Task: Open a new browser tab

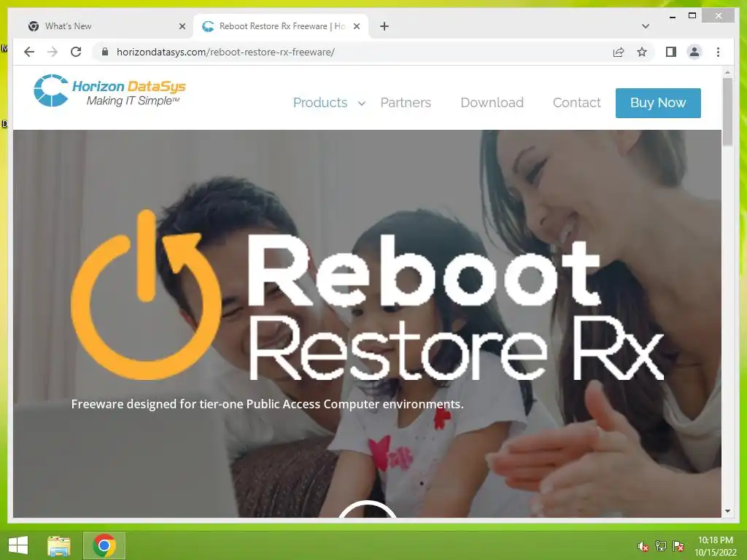Action: click(x=384, y=26)
